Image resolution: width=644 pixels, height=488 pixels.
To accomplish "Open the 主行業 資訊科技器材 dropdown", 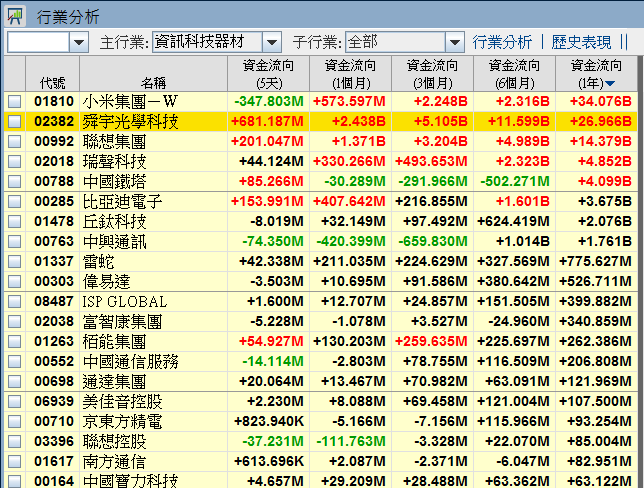I will (272, 42).
